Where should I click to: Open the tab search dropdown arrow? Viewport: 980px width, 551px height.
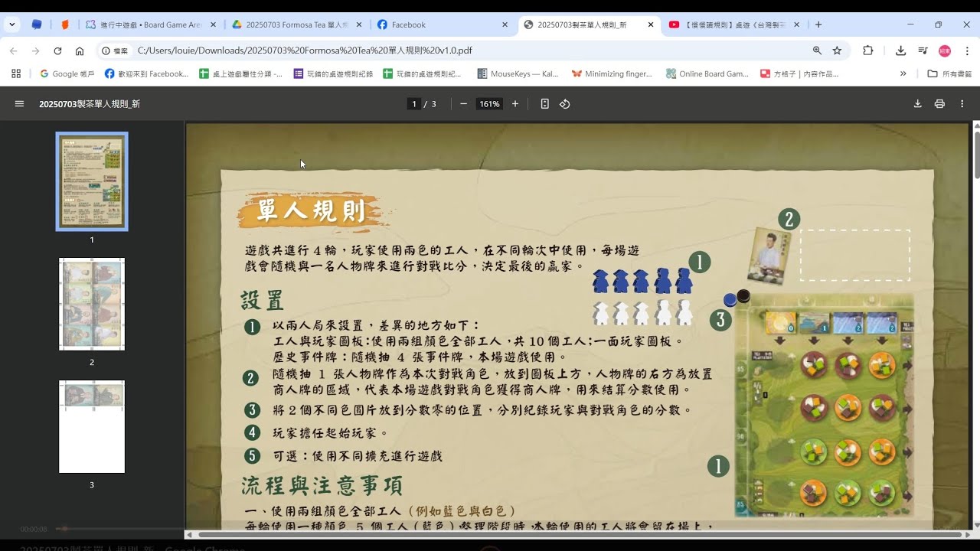point(12,24)
